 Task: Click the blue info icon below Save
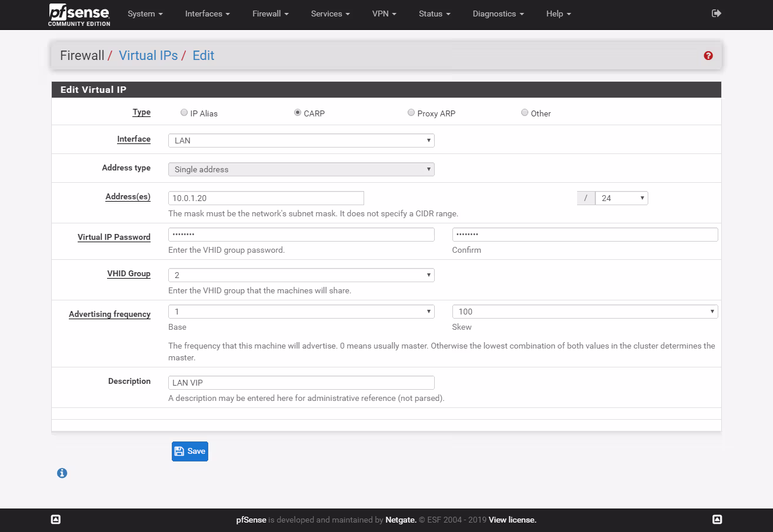click(62, 473)
